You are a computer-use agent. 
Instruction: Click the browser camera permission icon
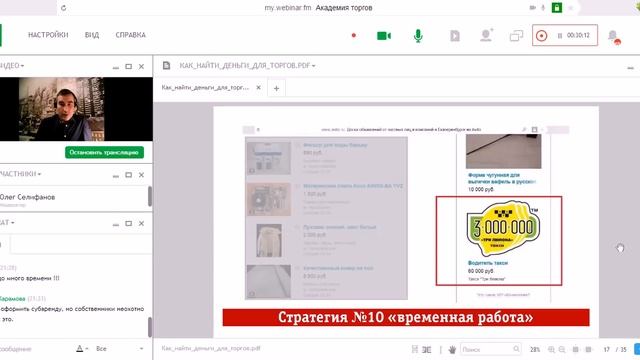click(x=532, y=7)
